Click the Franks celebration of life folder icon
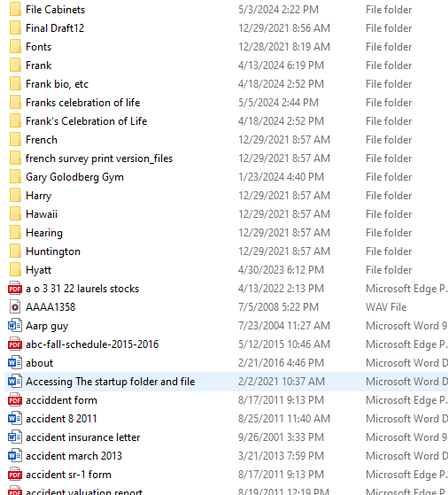448x495 pixels. [15, 103]
